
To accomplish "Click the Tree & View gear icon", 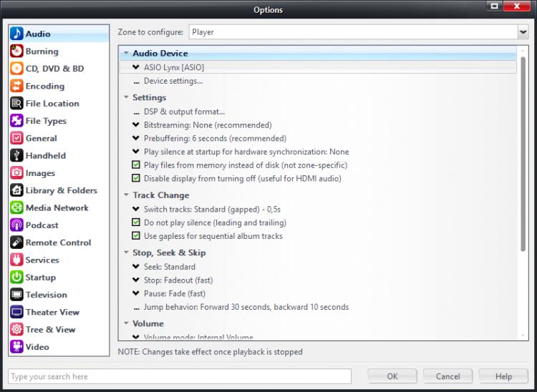I will pyautogui.click(x=16, y=329).
